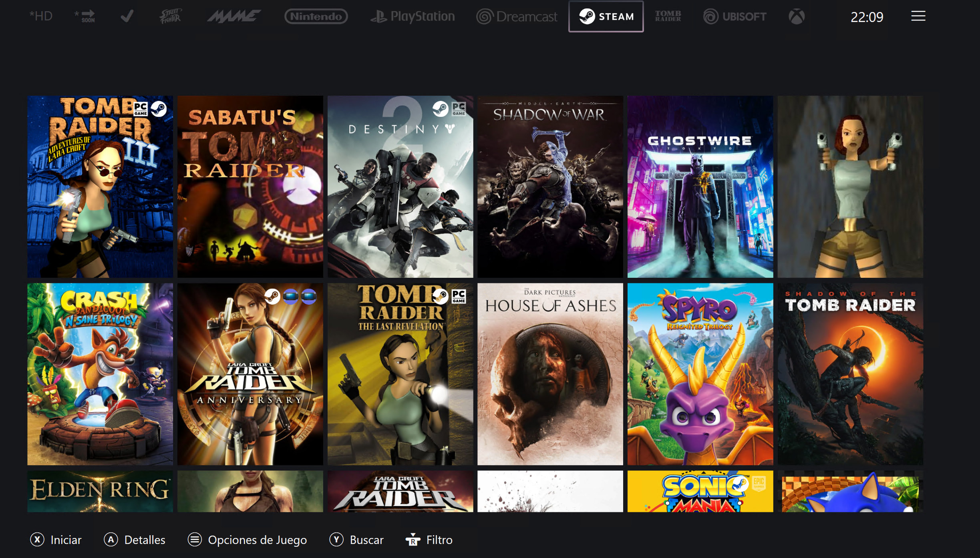Click Steam badge on Tomb Raider III cover
980x558 pixels.
tap(159, 109)
